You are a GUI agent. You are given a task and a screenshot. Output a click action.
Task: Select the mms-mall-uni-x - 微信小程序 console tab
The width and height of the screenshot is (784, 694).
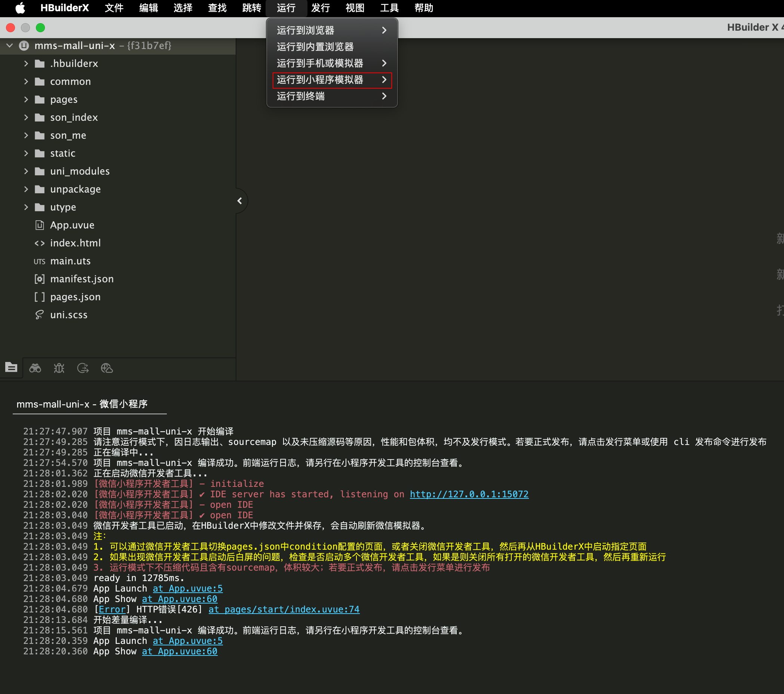82,404
